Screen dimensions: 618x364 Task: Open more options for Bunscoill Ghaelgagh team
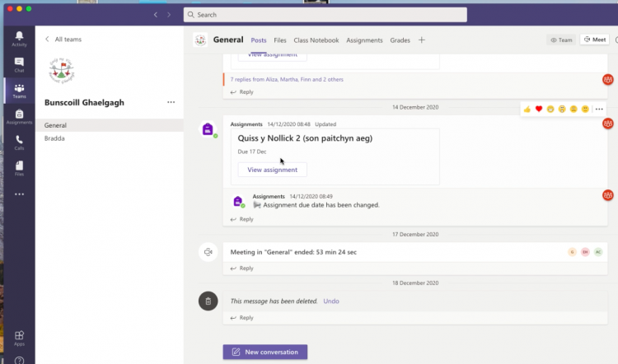point(171,102)
